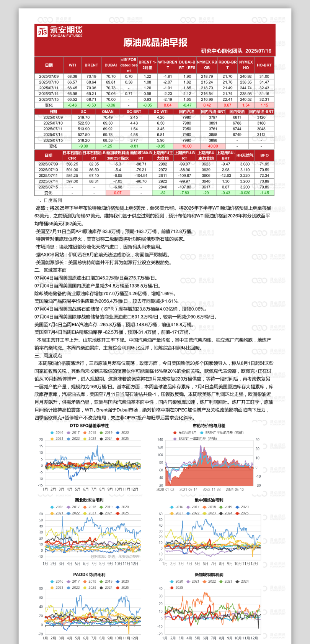Viewport: 310px width, 644px height.
Task: Click the BFO change cell -1.45
Action: 264,193
